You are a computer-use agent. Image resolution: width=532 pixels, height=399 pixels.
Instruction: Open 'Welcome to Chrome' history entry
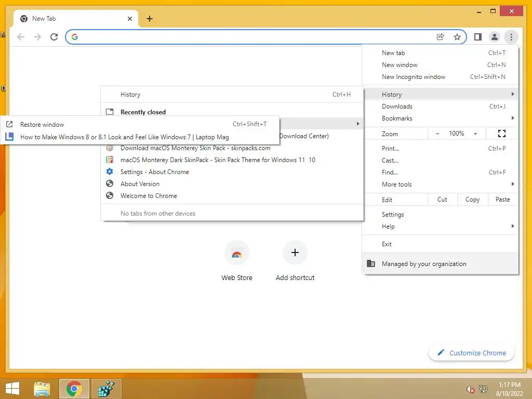[x=232, y=196]
